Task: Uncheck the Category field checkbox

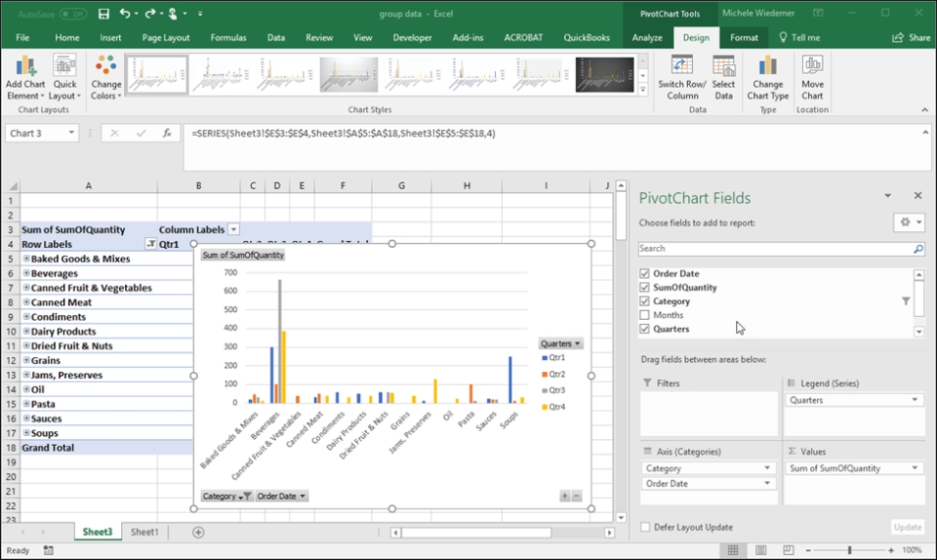Action: click(644, 301)
